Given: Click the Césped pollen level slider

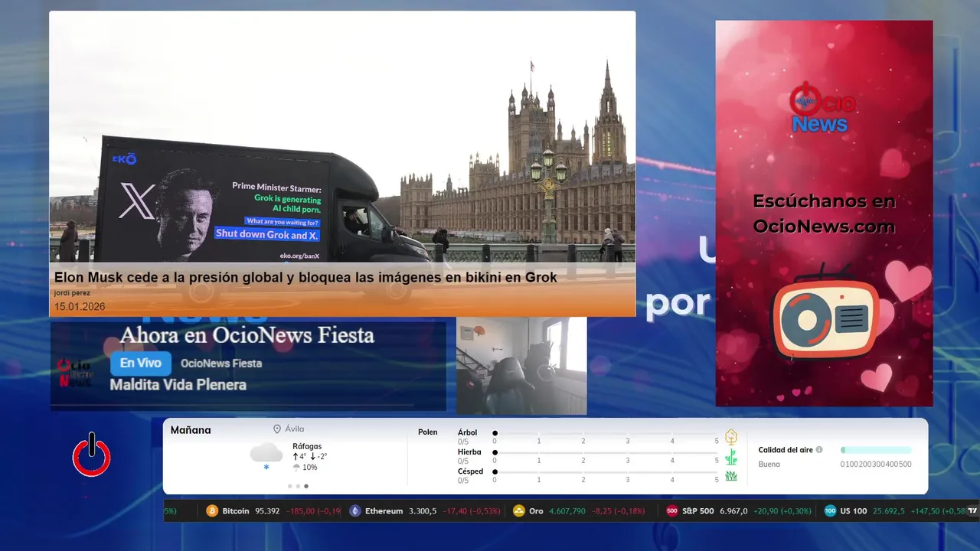Looking at the screenshot, I should tap(606, 471).
